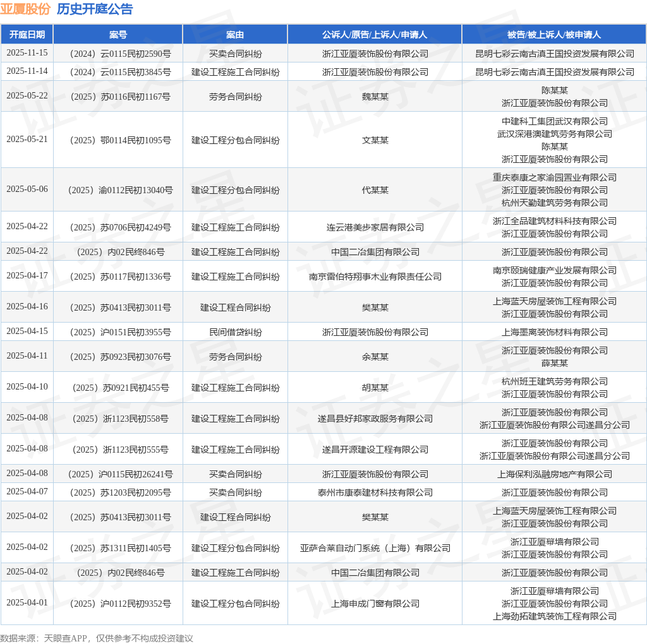Select date cell 2025-05-21
Viewport: 647px width, 644px height.
click(27, 140)
